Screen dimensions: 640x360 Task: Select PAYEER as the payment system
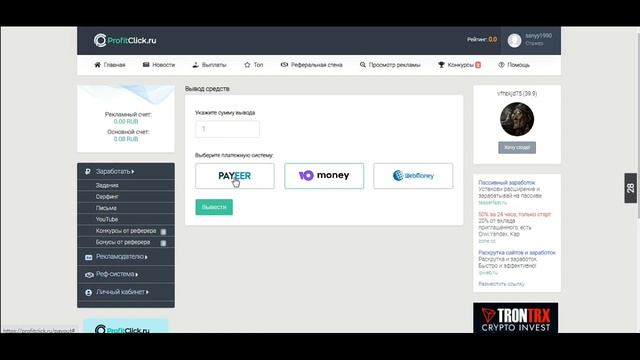(235, 176)
